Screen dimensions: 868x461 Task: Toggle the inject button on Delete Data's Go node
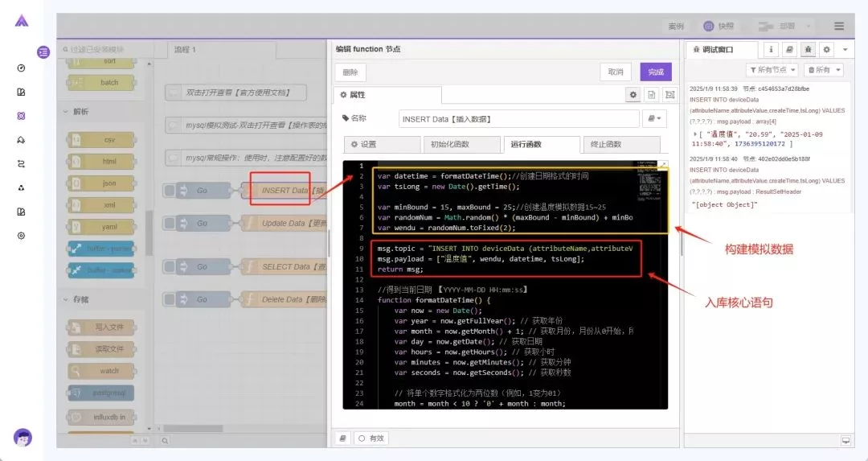(x=170, y=300)
